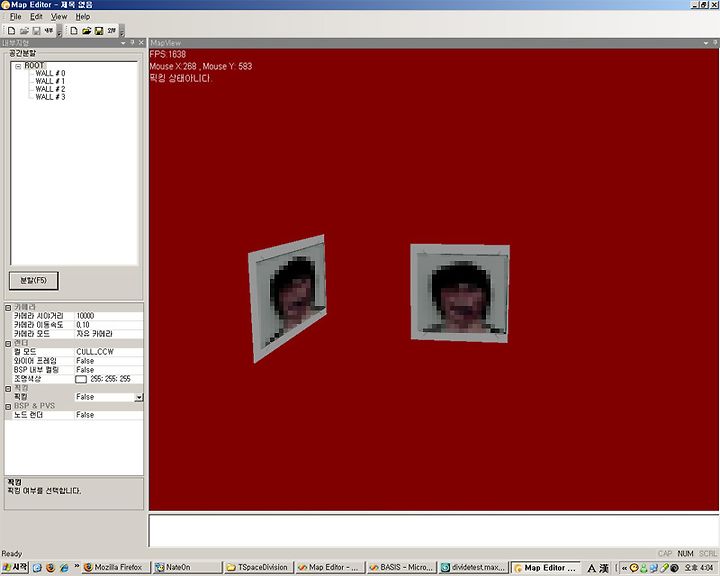The image size is (720, 576).
Task: Open the File menu
Action: coord(16,17)
